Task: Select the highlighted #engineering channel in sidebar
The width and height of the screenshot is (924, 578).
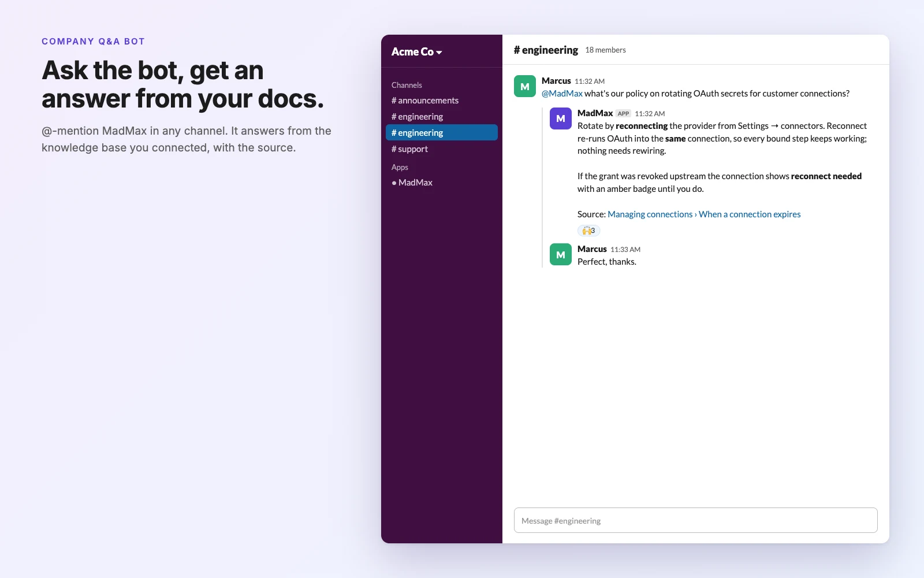Action: pos(441,132)
